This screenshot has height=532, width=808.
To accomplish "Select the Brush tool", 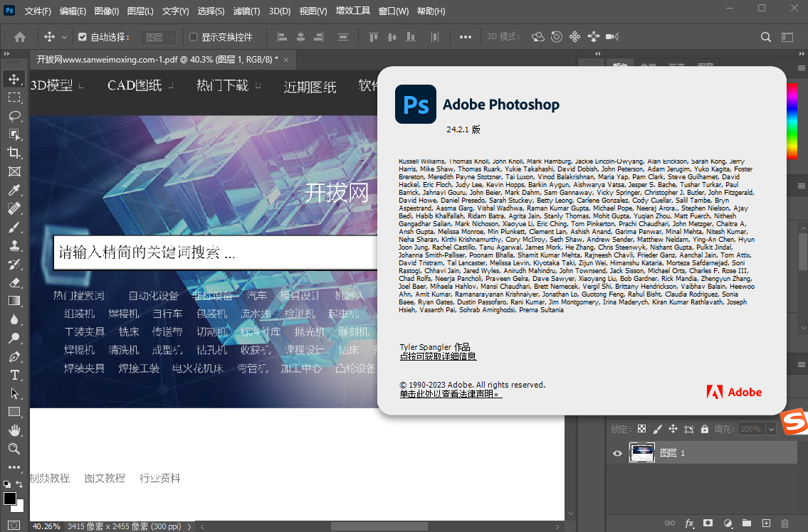I will [14, 227].
